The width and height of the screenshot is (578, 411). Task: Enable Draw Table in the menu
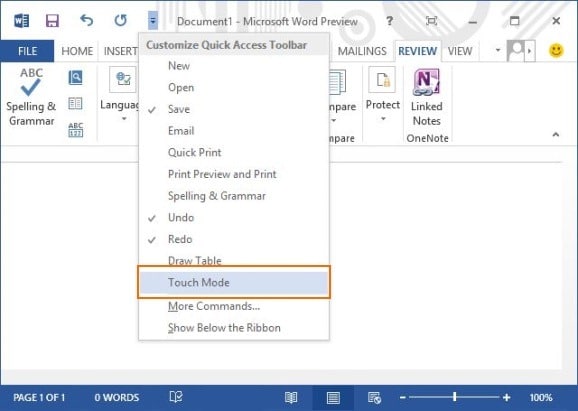click(x=234, y=260)
